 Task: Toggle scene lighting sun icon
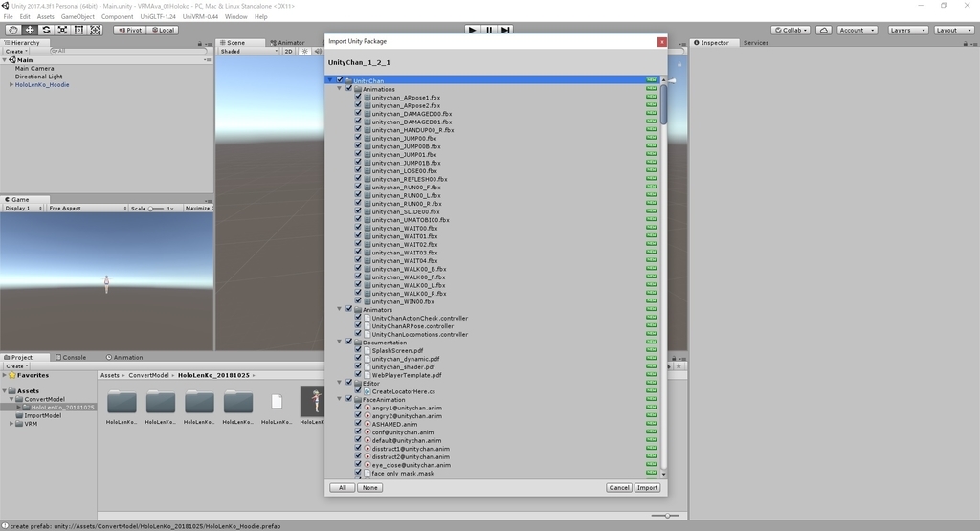click(304, 52)
